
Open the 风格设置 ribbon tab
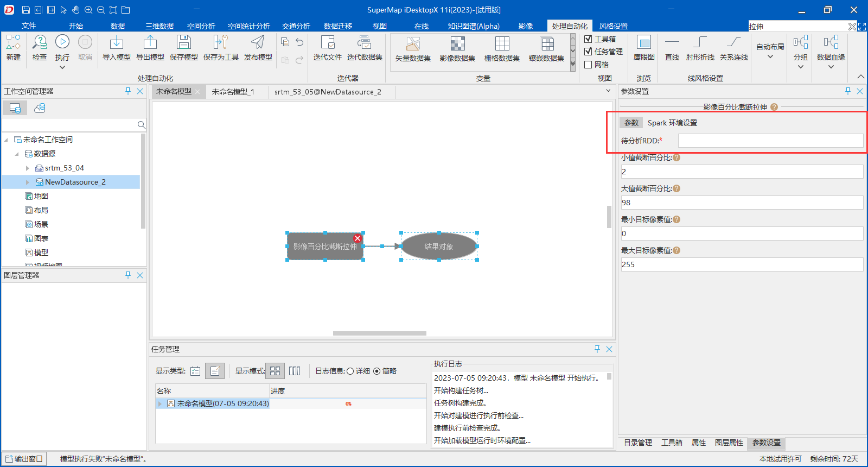click(x=614, y=26)
